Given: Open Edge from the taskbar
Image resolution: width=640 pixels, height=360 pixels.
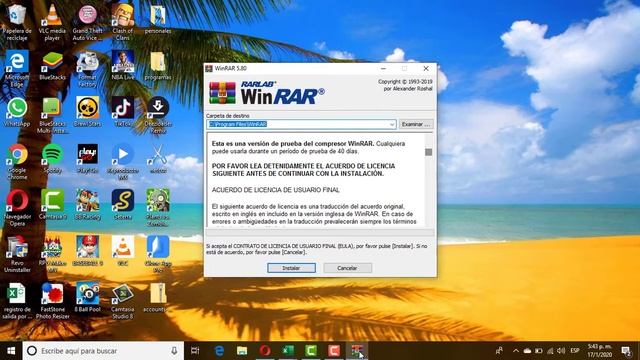Looking at the screenshot, I should pyautogui.click(x=219, y=351).
